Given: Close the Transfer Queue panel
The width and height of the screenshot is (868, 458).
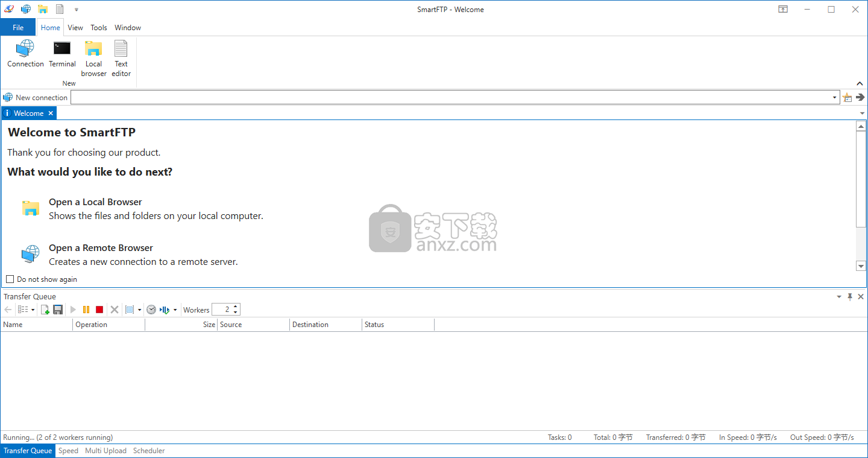Looking at the screenshot, I should click(861, 296).
